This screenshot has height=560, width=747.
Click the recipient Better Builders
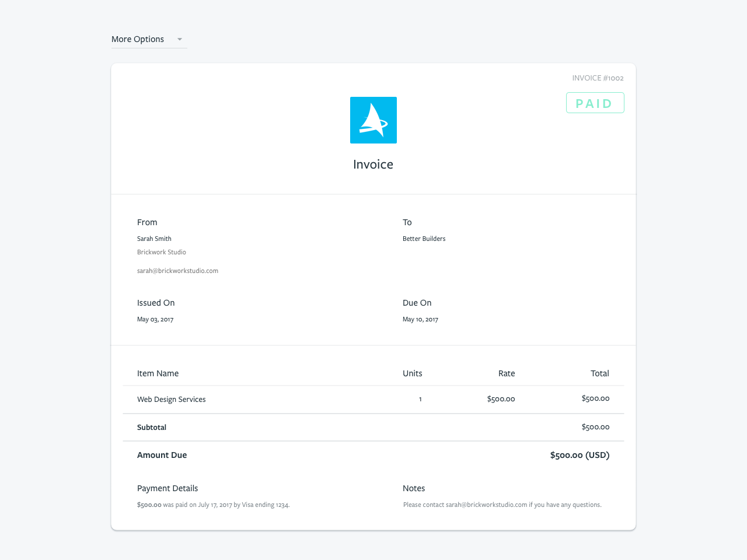424,239
